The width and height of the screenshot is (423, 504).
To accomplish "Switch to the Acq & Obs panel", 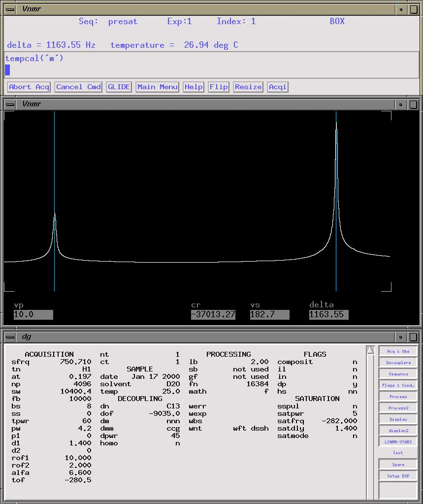I will click(x=398, y=351).
